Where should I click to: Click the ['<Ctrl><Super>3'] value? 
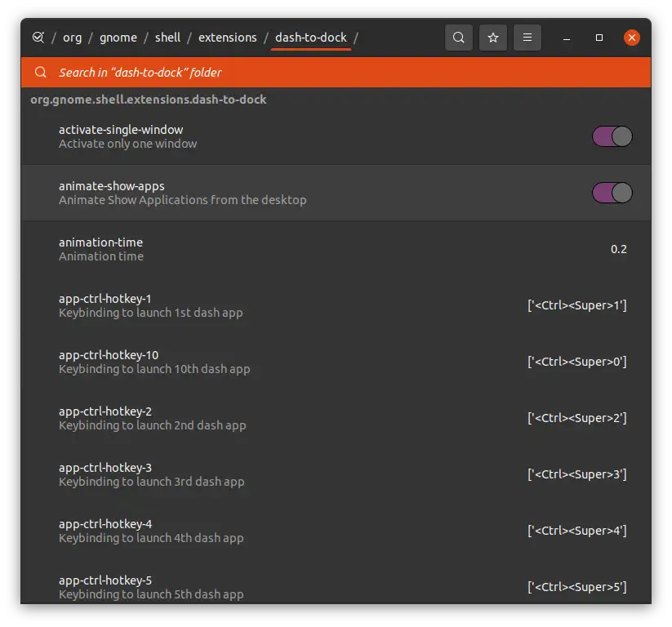pyautogui.click(x=576, y=474)
